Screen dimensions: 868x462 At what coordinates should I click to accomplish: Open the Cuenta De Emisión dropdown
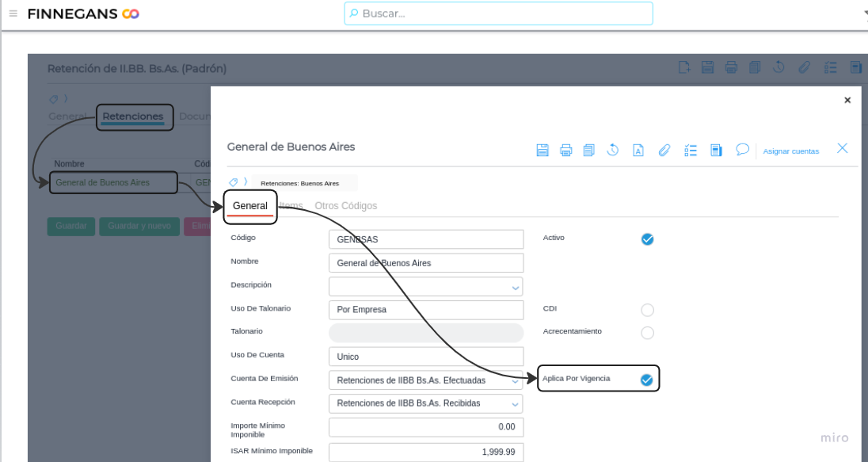click(x=516, y=381)
